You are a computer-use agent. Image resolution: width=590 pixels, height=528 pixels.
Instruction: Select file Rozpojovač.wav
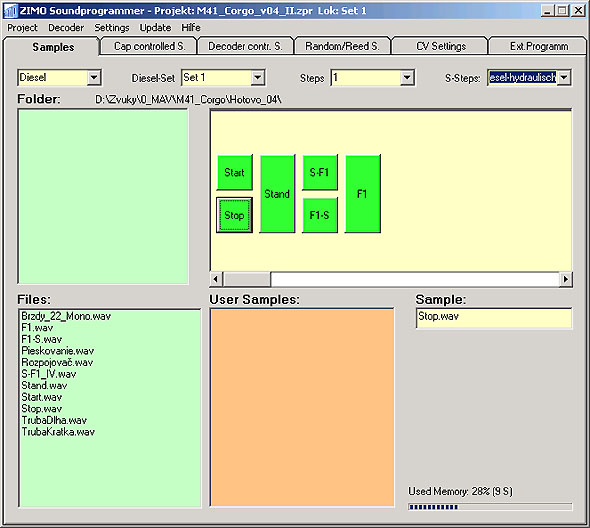click(x=57, y=362)
